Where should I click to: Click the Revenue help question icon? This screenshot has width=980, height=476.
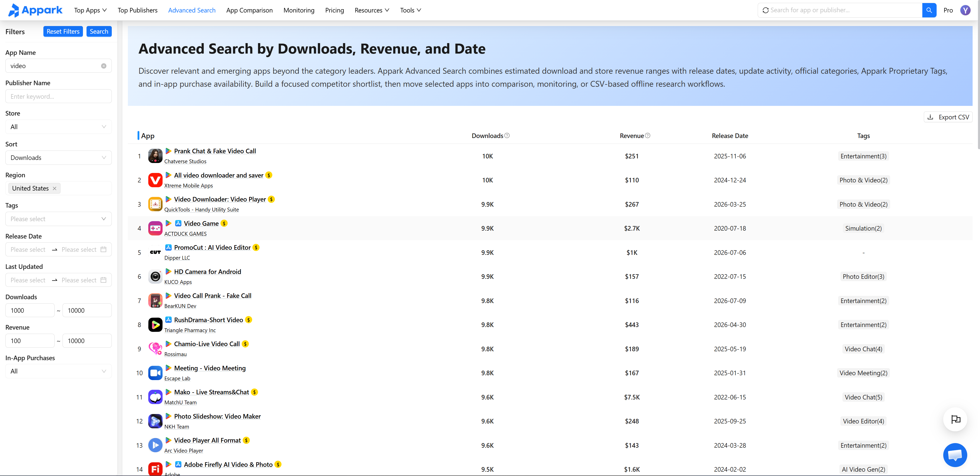(x=647, y=136)
